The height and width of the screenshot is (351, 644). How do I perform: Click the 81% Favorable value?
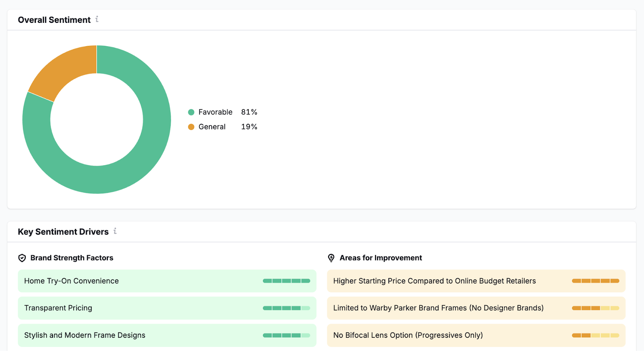pos(249,112)
